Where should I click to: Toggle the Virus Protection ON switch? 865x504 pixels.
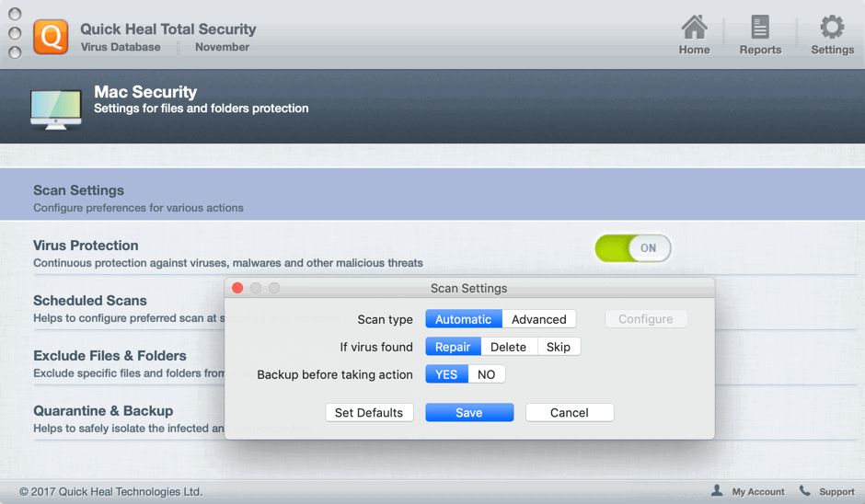[x=633, y=247]
